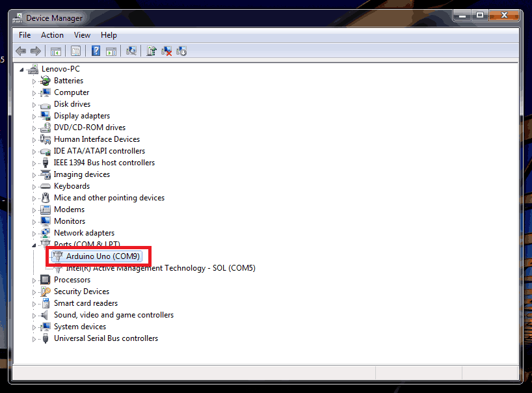This screenshot has height=393, width=532.
Task: Select Sound, video and game controllers
Action: (113, 315)
